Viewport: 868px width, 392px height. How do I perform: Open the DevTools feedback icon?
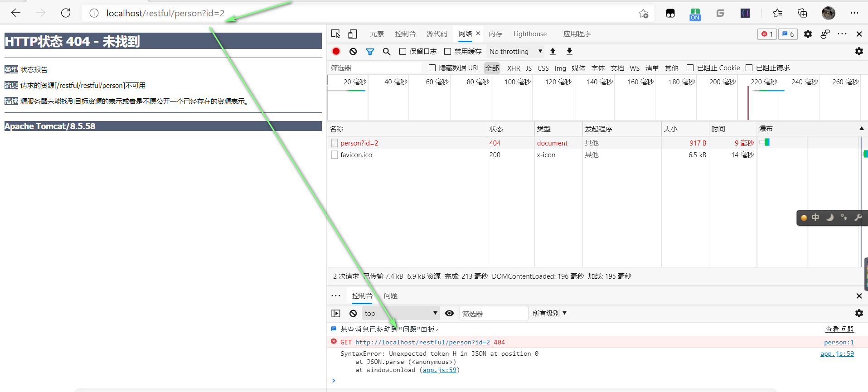[x=825, y=34]
